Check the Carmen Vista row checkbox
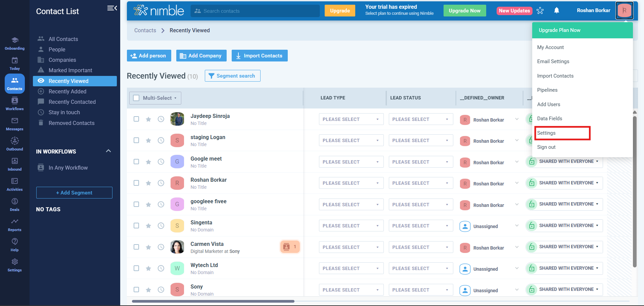The image size is (644, 306). [136, 247]
